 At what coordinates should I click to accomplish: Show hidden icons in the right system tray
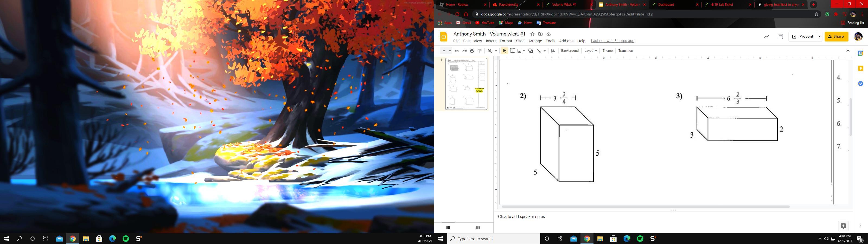pos(820,239)
